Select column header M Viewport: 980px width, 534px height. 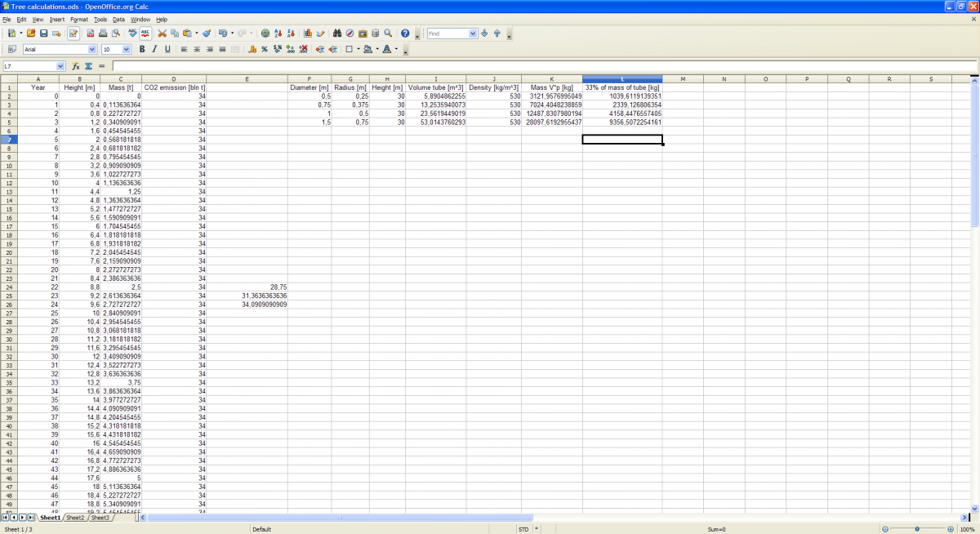point(683,79)
